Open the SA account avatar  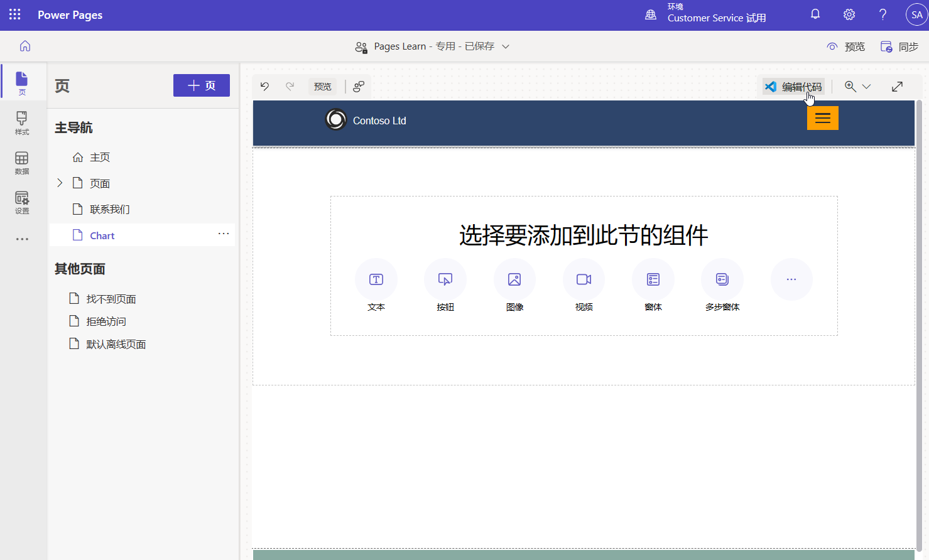coord(916,14)
